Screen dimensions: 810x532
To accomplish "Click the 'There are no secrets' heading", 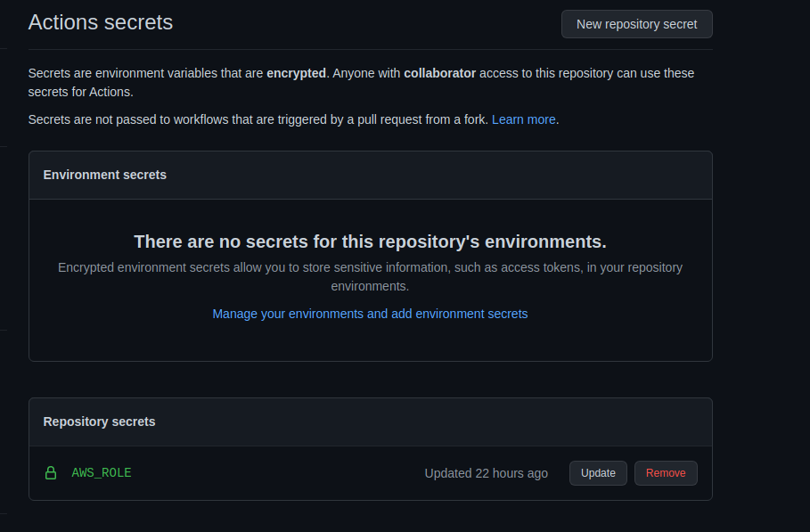I will (370, 241).
